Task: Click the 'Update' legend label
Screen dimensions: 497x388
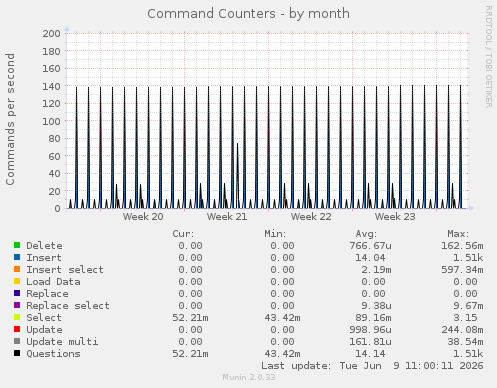Action: [x=44, y=330]
